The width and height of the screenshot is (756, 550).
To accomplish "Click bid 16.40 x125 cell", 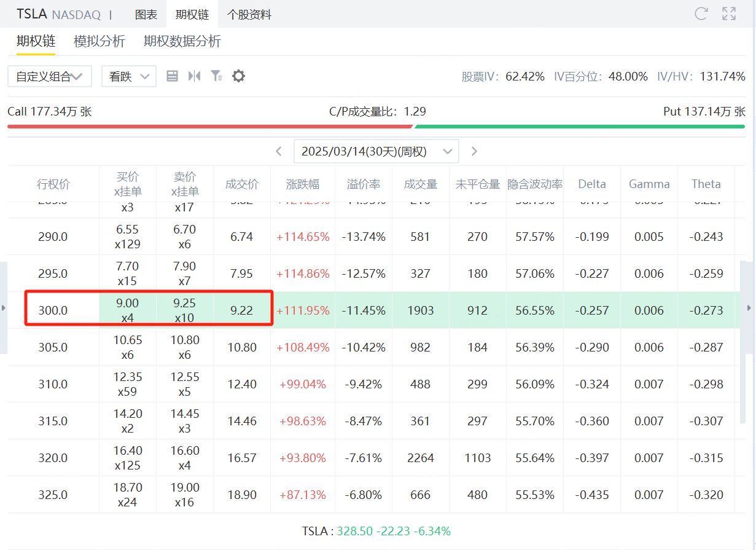I will (128, 458).
